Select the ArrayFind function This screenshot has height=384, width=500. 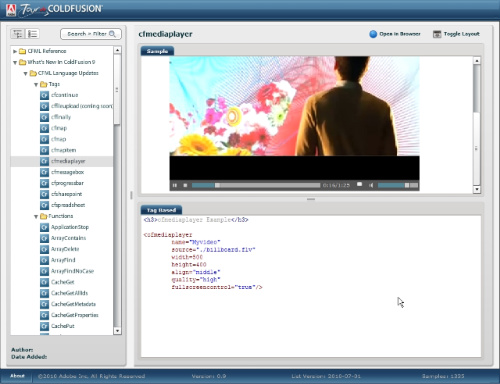click(63, 260)
